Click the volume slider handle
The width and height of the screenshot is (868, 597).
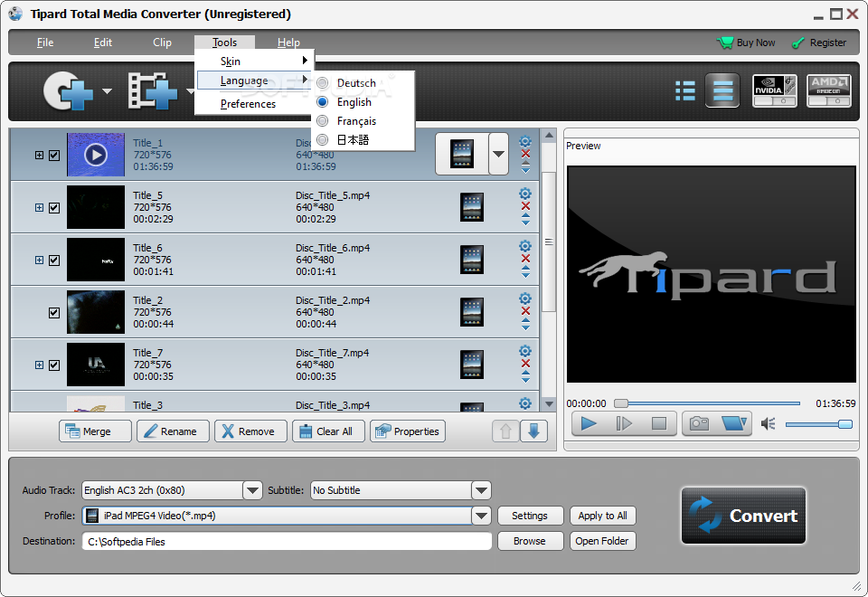(x=845, y=424)
